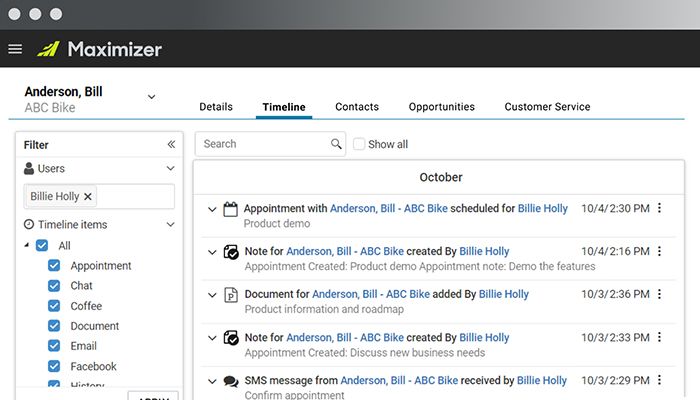Click the 'ABC Bike' company name under header
Screen dimensions: 700x400
pos(50,108)
